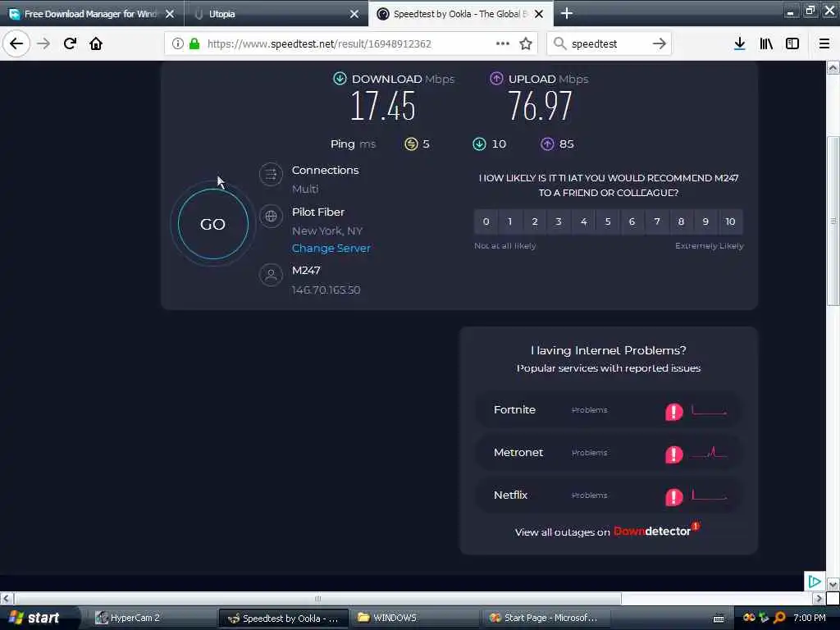Rate recommendation score 9
The image size is (840, 630).
coord(705,221)
